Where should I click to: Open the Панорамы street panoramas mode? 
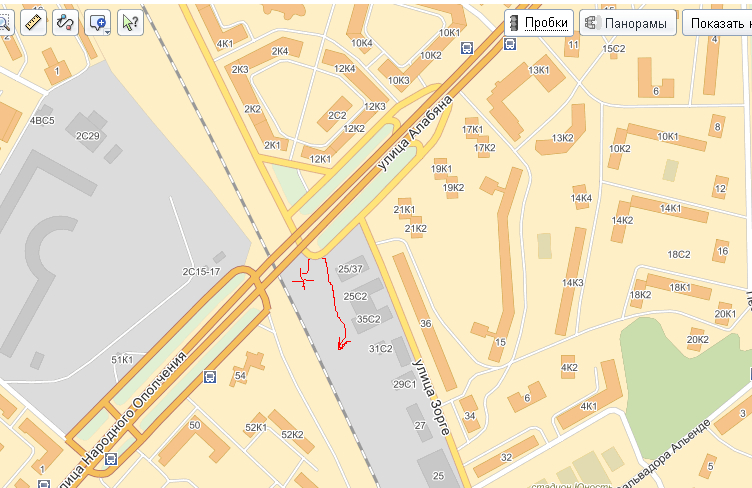[x=628, y=23]
